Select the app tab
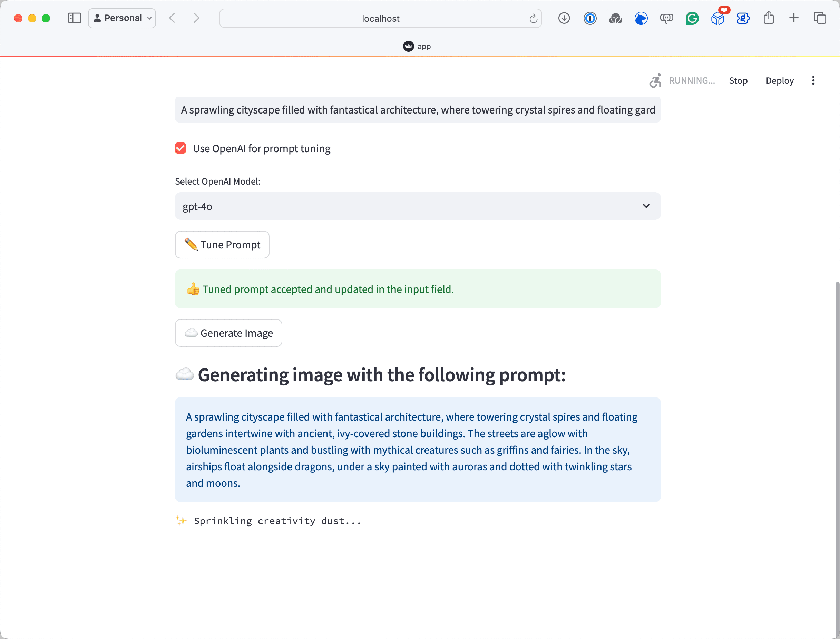 [x=417, y=46]
